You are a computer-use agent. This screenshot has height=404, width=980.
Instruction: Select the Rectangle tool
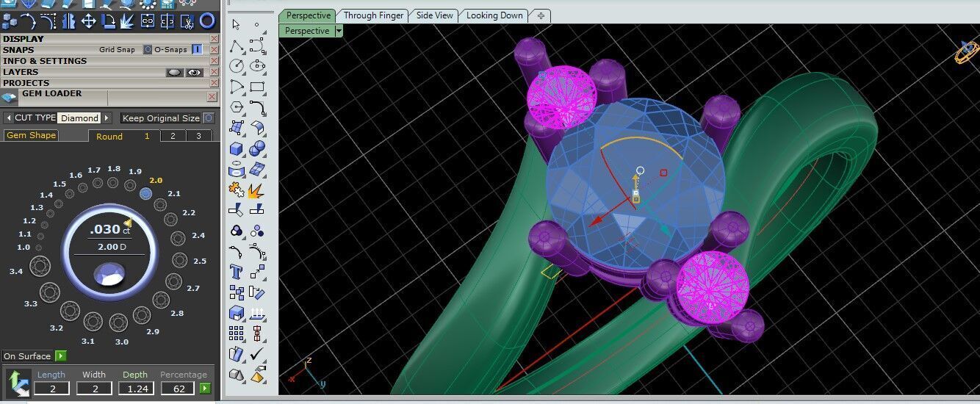[256, 87]
